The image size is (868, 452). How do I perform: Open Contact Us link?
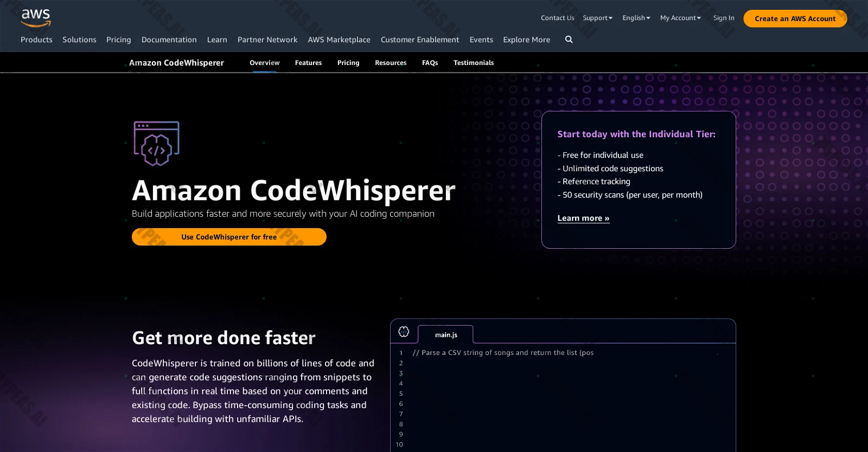pyautogui.click(x=557, y=18)
